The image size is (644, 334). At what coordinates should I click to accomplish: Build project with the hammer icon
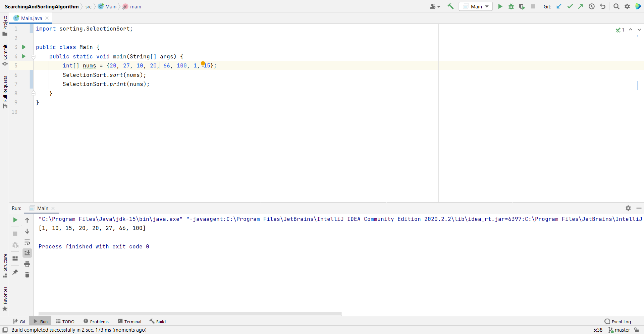pyautogui.click(x=450, y=6)
